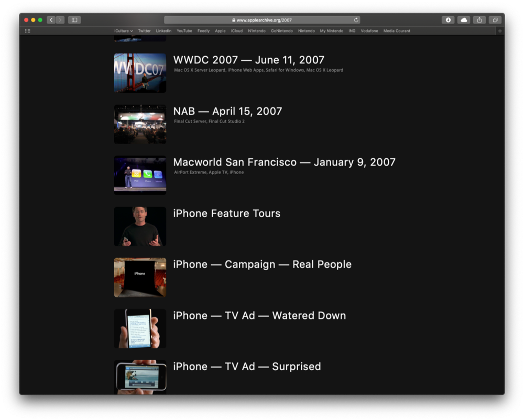Open the iCloud bookmark

[237, 31]
